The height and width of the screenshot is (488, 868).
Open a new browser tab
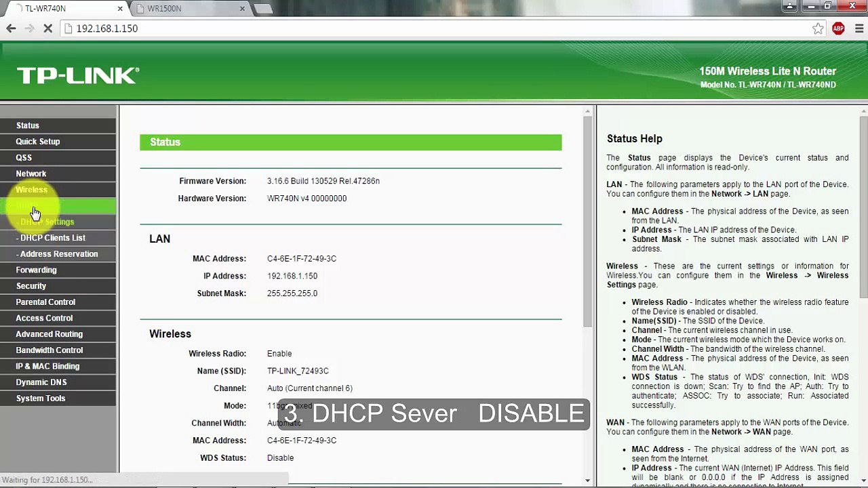(x=263, y=9)
